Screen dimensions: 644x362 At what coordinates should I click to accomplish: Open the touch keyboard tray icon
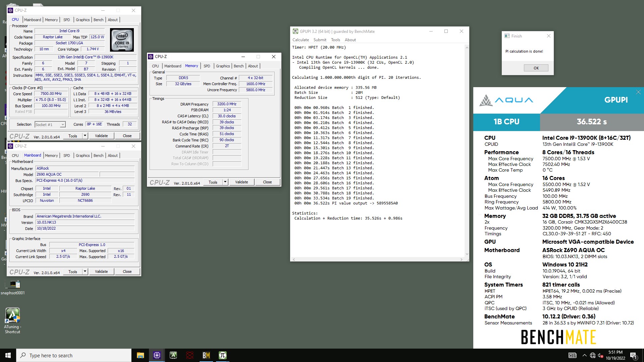[573, 355]
